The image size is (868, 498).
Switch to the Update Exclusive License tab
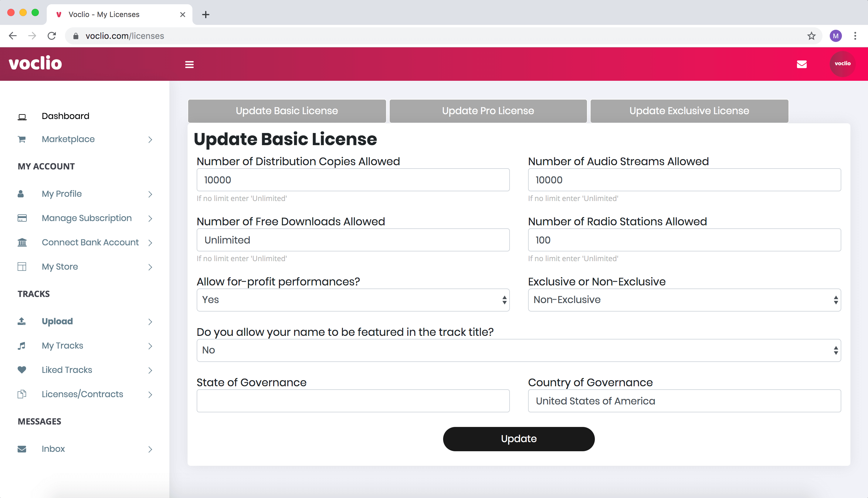coord(689,111)
